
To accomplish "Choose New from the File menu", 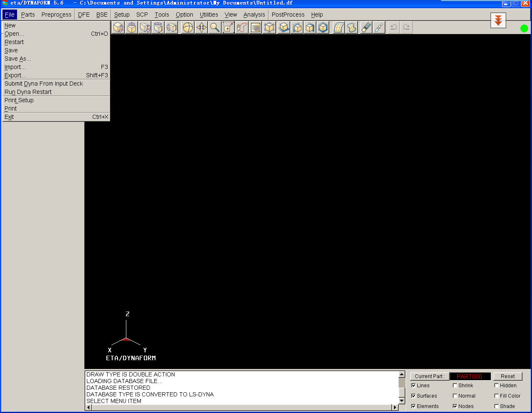I will click(56, 25).
